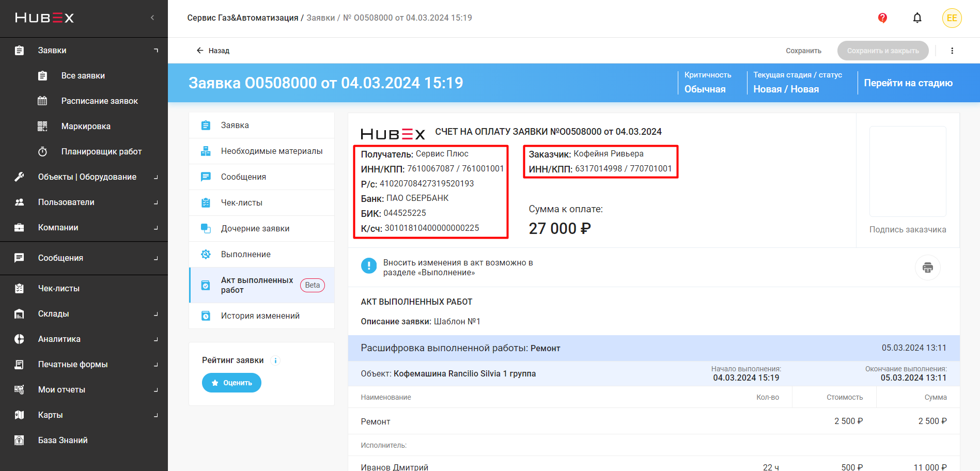Image resolution: width=980 pixels, height=471 pixels.
Task: Switch to История изменений tab
Action: [x=260, y=316]
